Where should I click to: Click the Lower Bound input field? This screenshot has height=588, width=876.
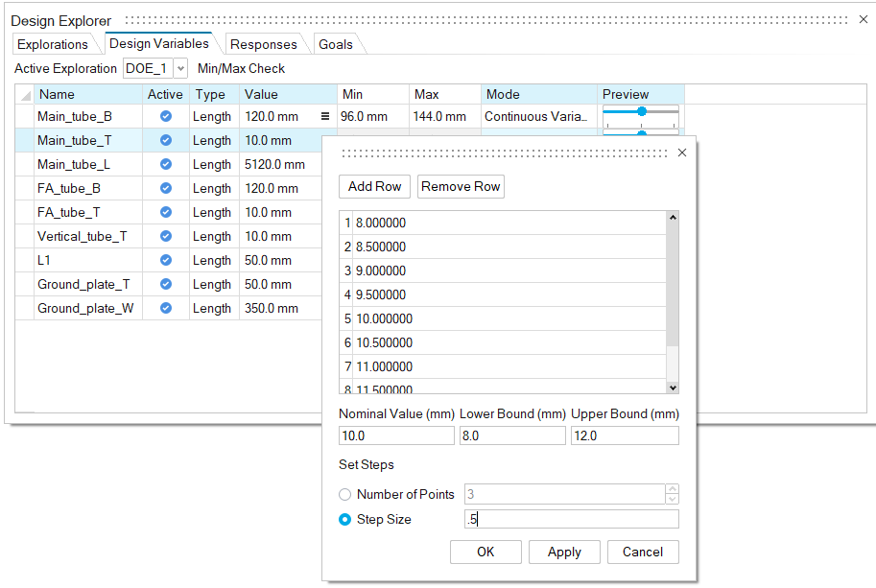point(512,435)
